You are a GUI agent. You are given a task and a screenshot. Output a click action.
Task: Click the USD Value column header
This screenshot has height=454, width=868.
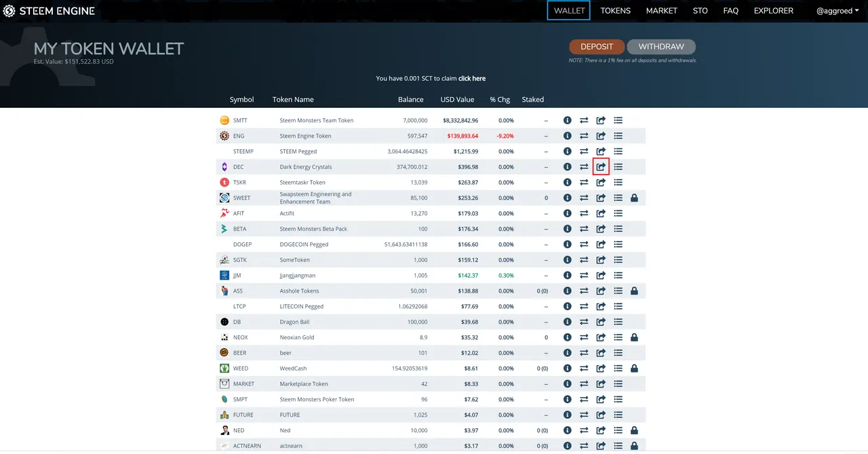(457, 100)
